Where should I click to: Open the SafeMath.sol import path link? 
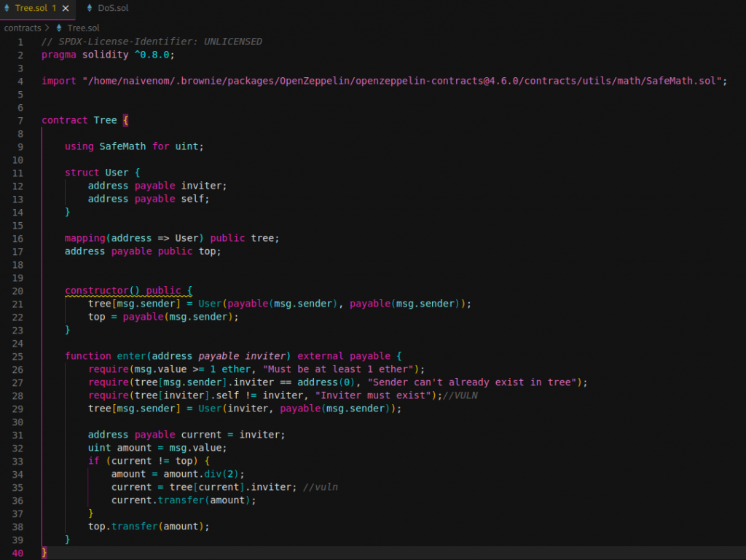(x=405, y=81)
